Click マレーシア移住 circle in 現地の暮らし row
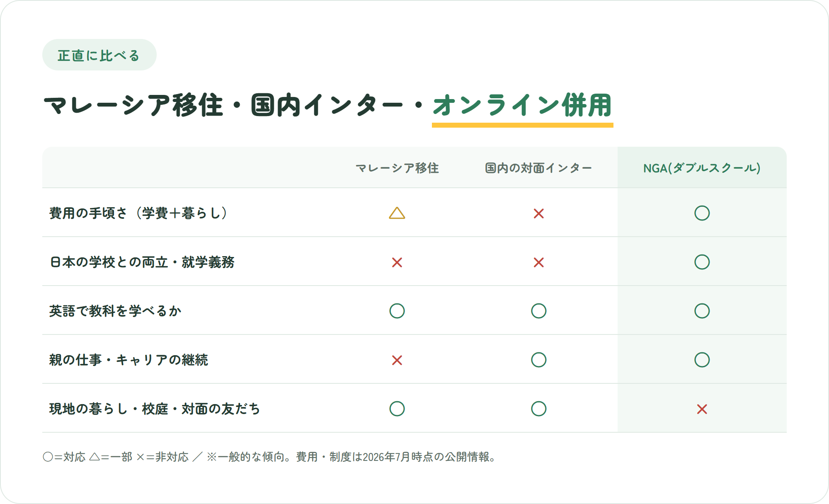Viewport: 829px width, 504px height. tap(397, 409)
